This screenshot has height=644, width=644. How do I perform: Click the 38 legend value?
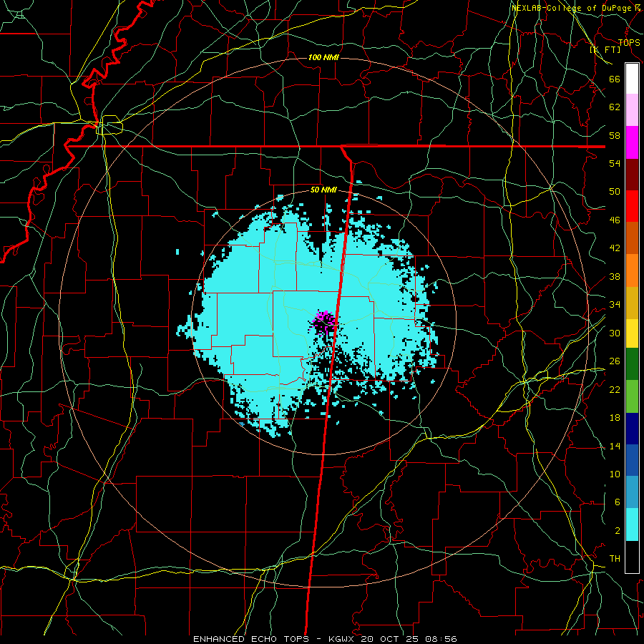coord(615,277)
